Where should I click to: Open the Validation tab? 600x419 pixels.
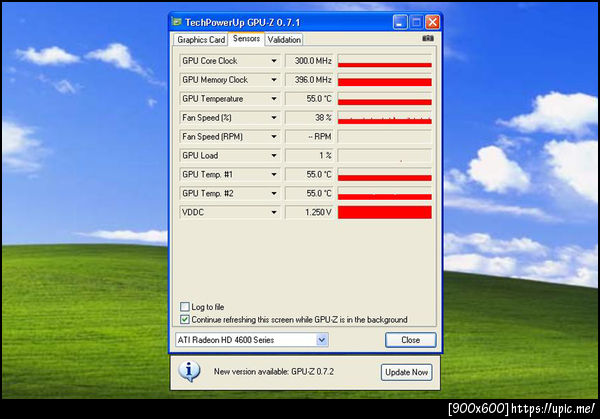pos(284,40)
